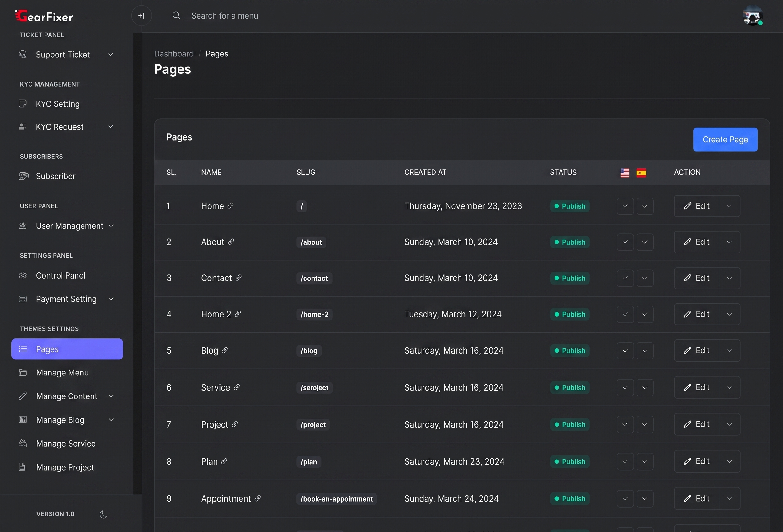Click the search magnifier icon
This screenshot has width=783, height=532.
[x=176, y=15]
